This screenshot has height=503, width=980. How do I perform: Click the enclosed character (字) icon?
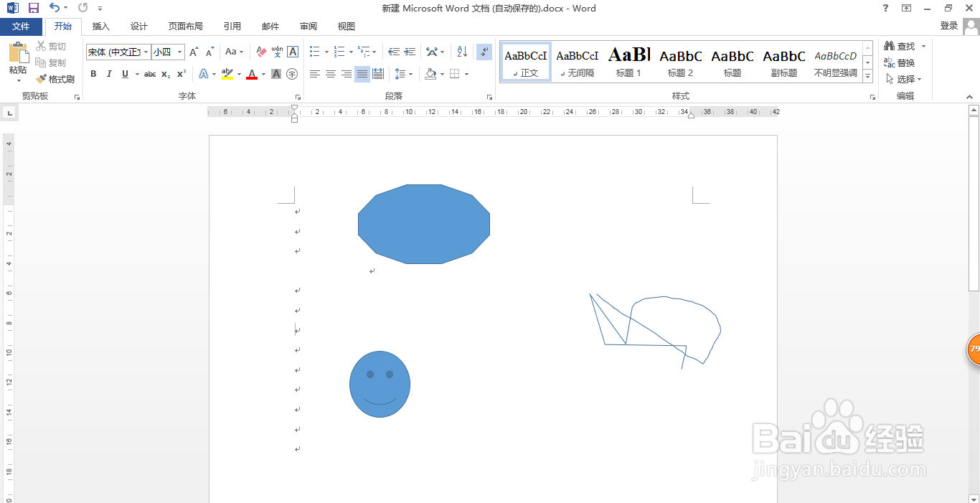(292, 74)
